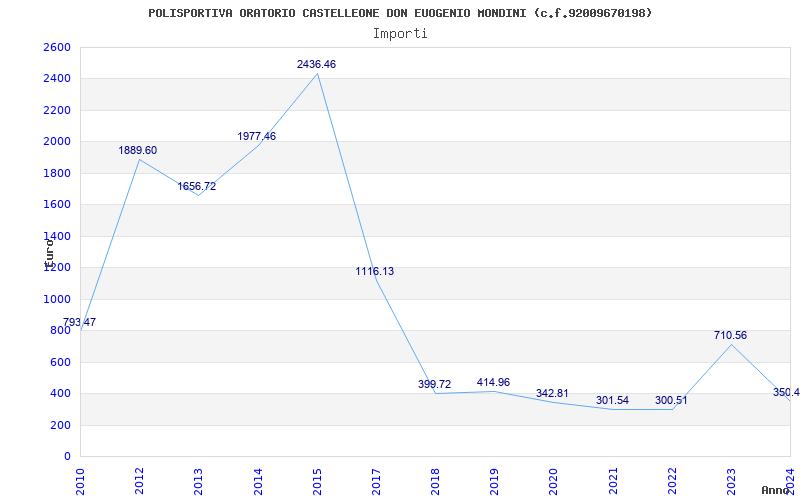Click the y-axis value 2600
Viewport: 800px width, 500px height.
(x=57, y=47)
